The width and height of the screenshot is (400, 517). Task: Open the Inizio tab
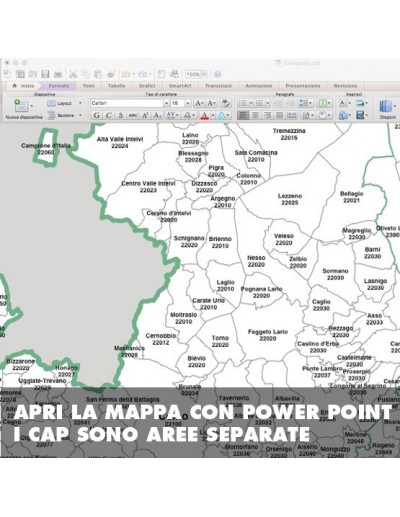tap(23, 86)
